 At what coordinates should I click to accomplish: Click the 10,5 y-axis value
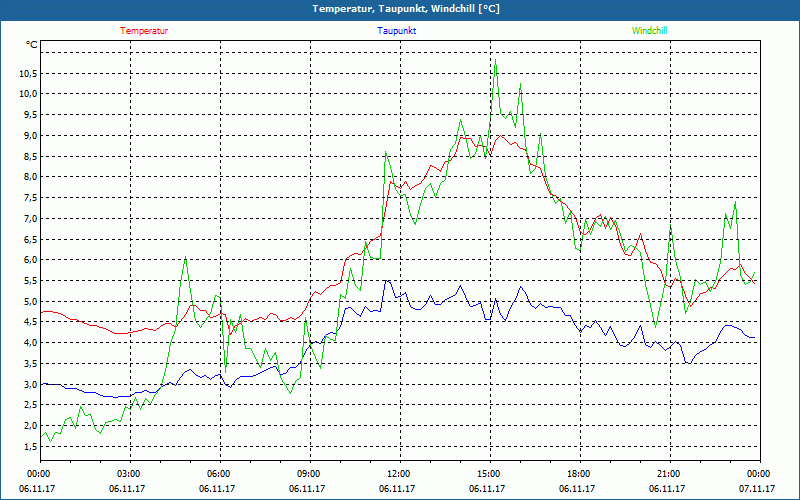[x=28, y=73]
